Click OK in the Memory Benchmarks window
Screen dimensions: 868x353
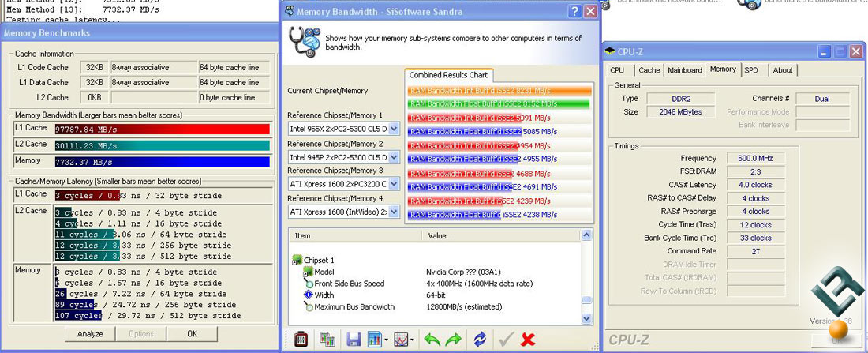pyautogui.click(x=192, y=333)
